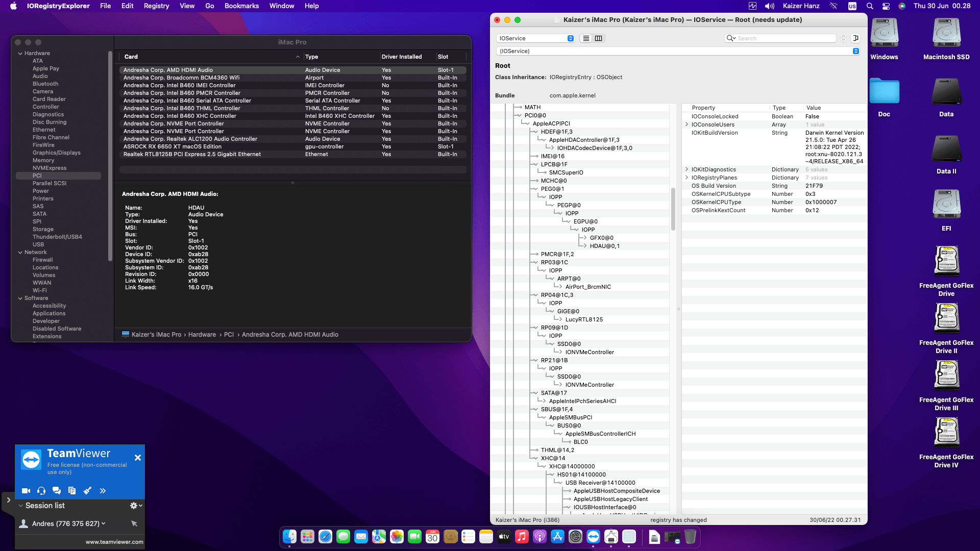Open the (IOService) path popup

pos(678,51)
